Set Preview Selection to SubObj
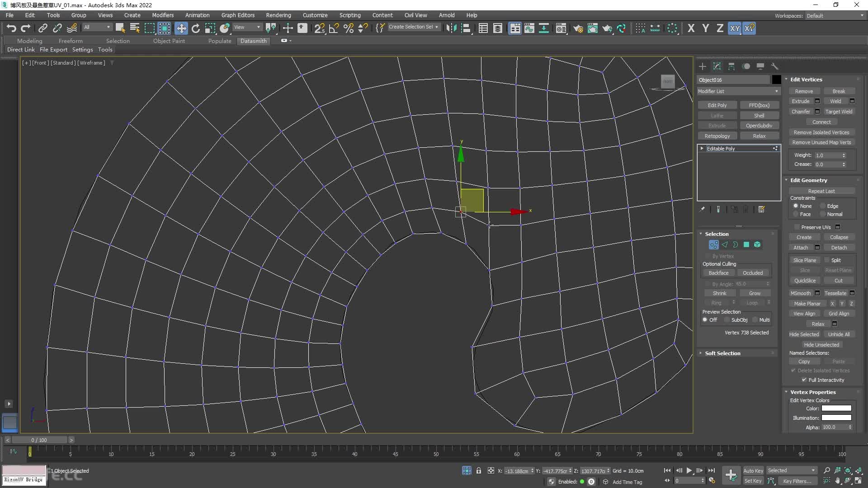This screenshot has height=488, width=868. (x=727, y=320)
